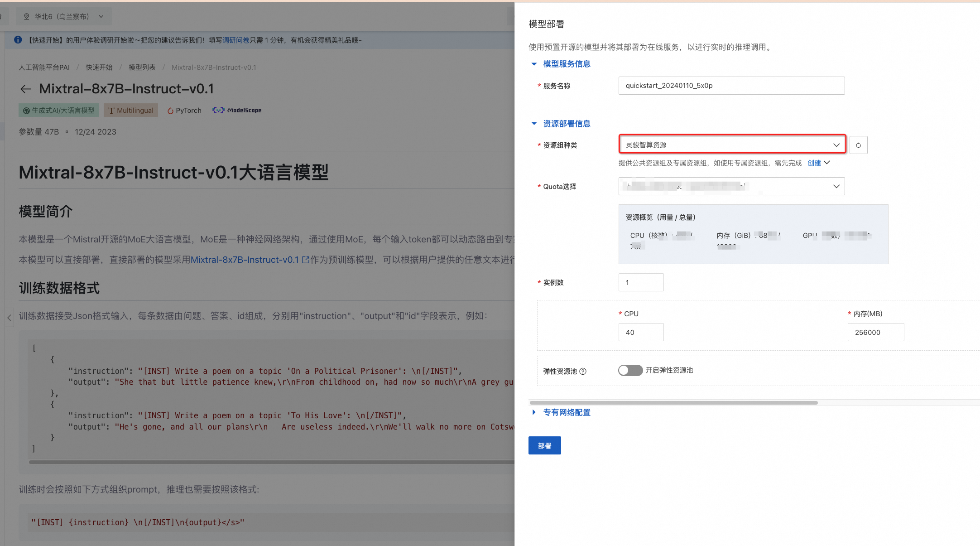Click the 生成式AI/大语言模型 tag
Viewport: 980px width, 546px height.
[x=59, y=111]
